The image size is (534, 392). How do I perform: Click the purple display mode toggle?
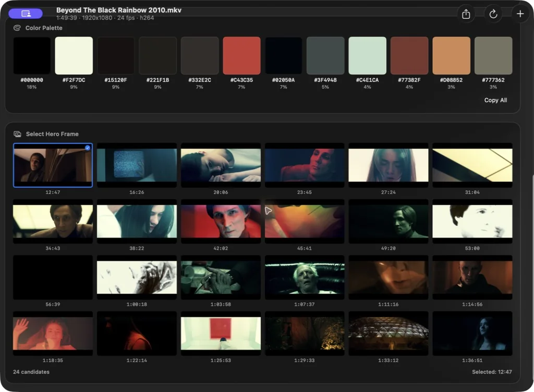(x=26, y=14)
